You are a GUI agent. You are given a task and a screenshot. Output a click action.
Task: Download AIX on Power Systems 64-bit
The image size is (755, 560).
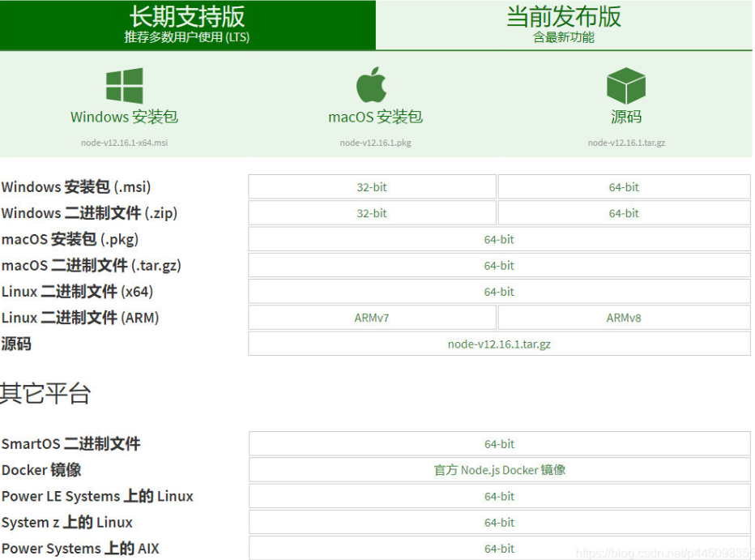click(499, 548)
